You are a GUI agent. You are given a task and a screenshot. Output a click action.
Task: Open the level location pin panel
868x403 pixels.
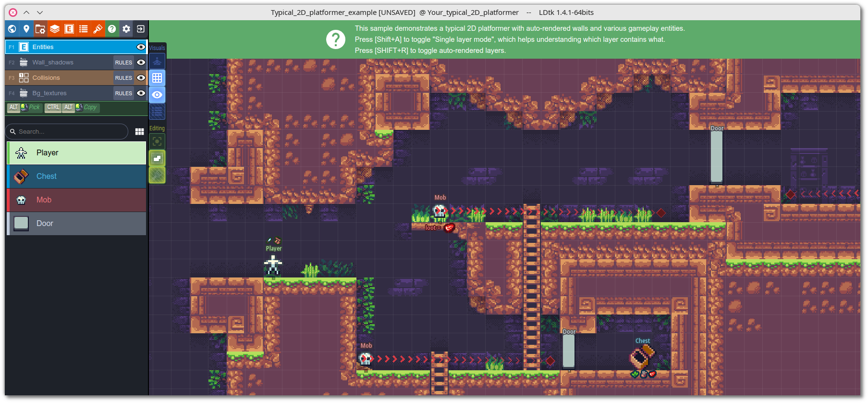tap(26, 29)
